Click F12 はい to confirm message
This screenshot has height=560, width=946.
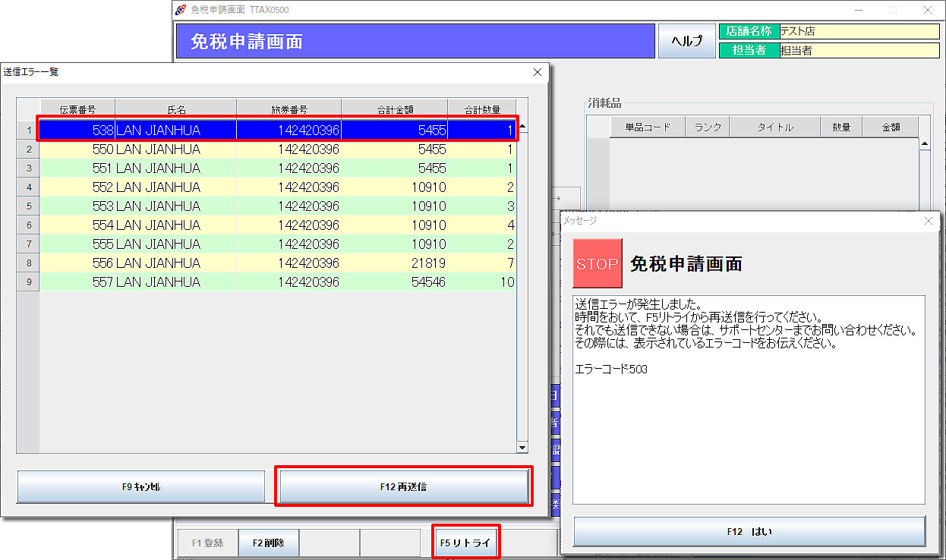click(749, 531)
